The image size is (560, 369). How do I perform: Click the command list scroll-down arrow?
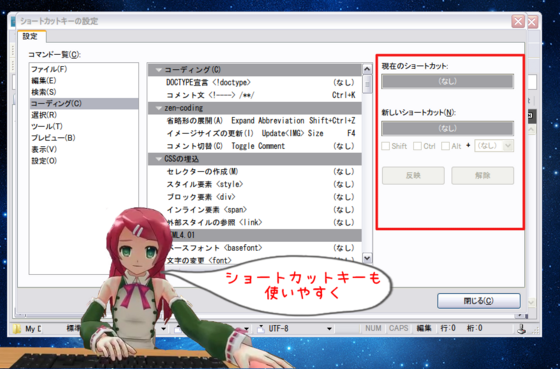tap(367, 258)
